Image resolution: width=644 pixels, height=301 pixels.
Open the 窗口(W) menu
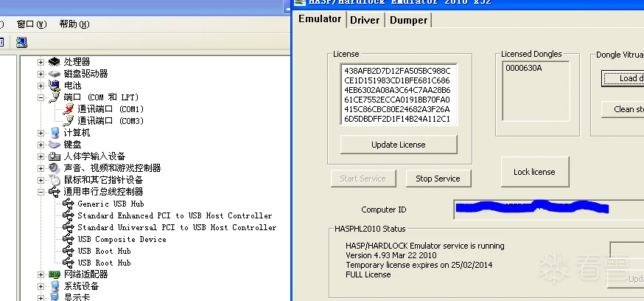(x=32, y=24)
